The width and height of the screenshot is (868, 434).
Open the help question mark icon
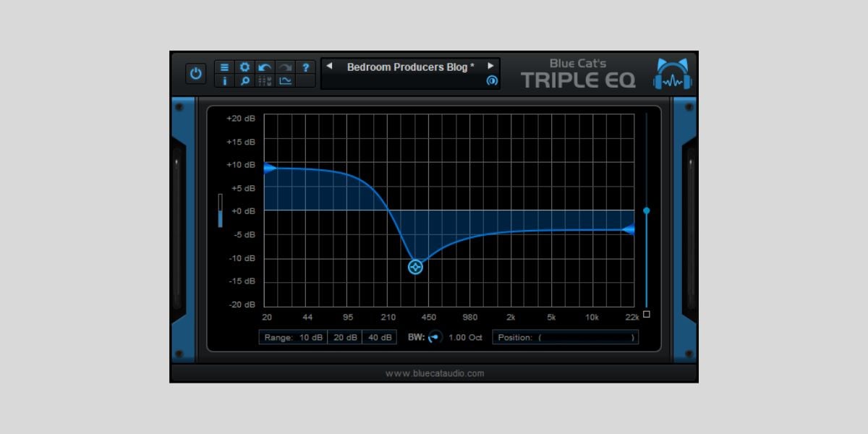click(x=305, y=67)
